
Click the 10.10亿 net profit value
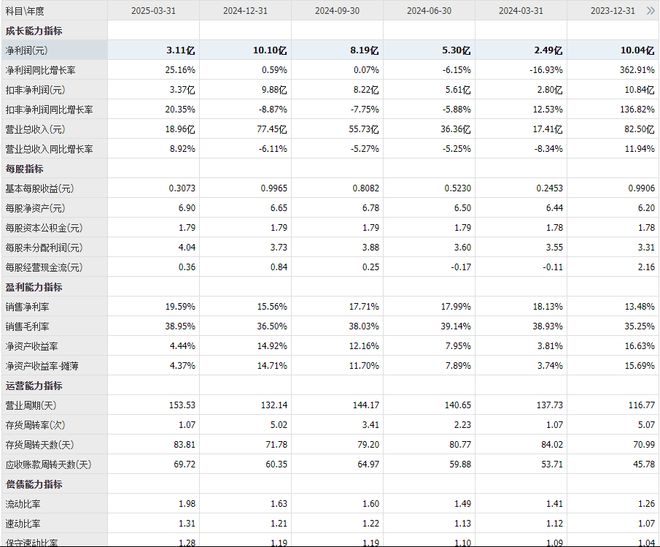point(270,50)
